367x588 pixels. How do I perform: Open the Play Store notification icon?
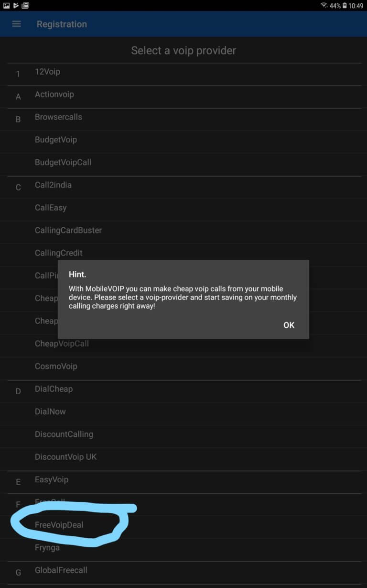(16, 5)
